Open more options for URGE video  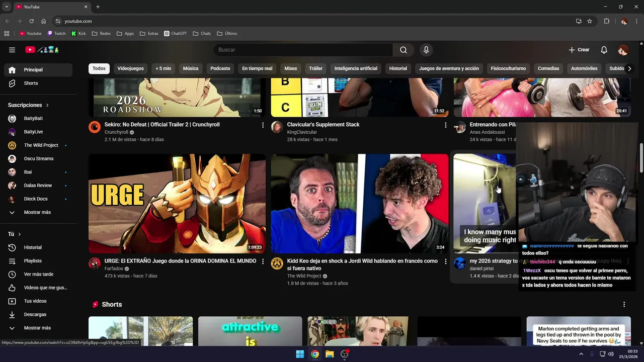click(263, 261)
